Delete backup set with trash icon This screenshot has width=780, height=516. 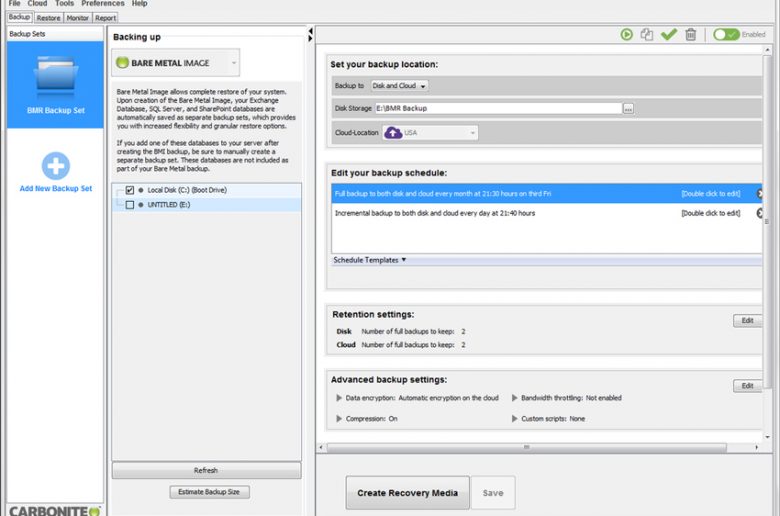pyautogui.click(x=690, y=34)
